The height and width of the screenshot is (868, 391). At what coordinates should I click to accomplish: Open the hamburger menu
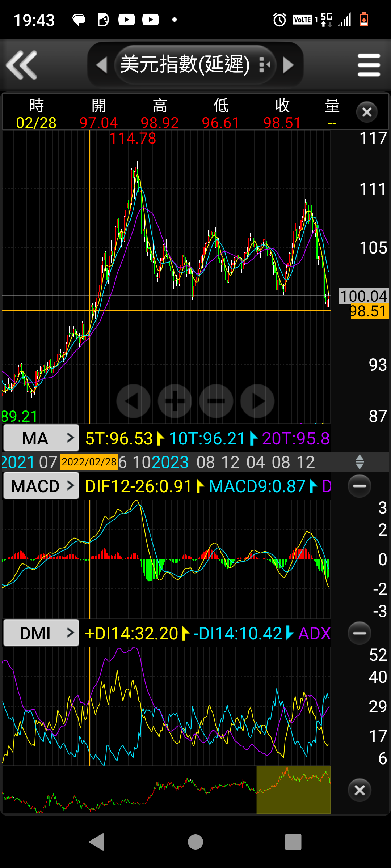click(369, 65)
